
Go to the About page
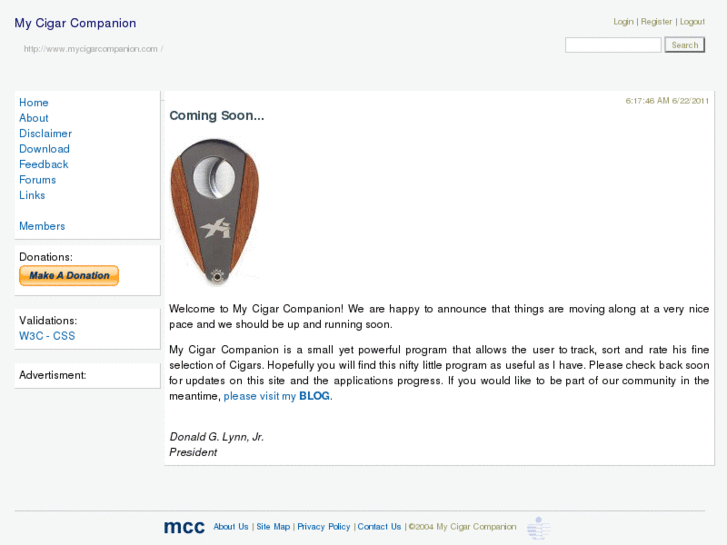point(34,118)
